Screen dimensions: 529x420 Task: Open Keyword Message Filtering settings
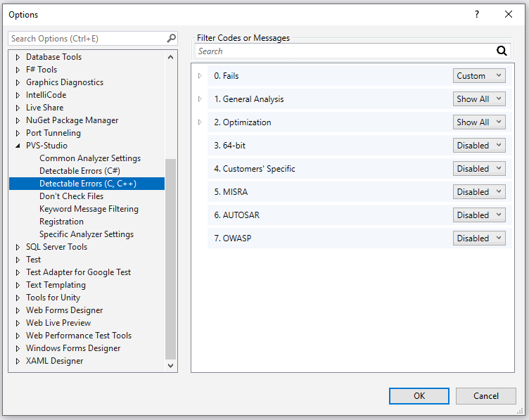tap(89, 209)
